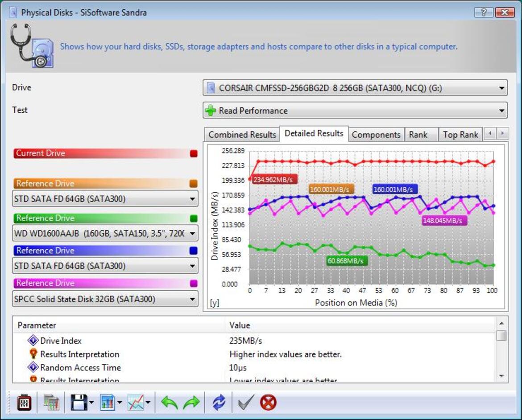Click the 235MB/s value cell
The width and height of the screenshot is (522, 420).
point(246,341)
